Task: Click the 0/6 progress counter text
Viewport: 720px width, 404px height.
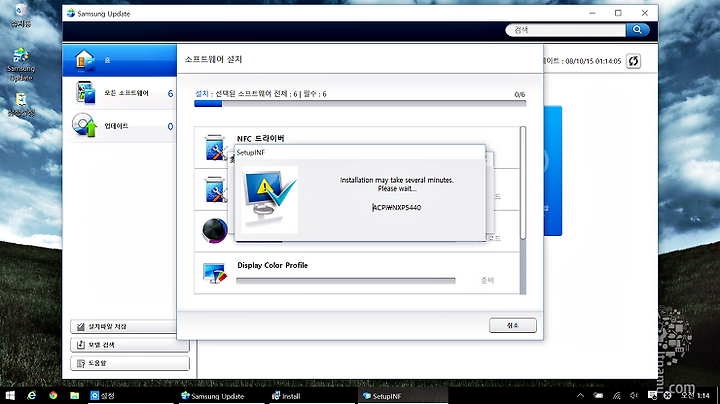Action: 519,94
